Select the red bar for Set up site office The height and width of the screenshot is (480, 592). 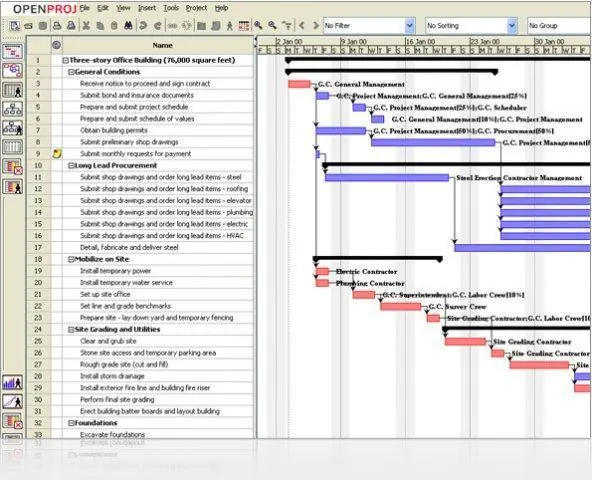[x=364, y=295]
